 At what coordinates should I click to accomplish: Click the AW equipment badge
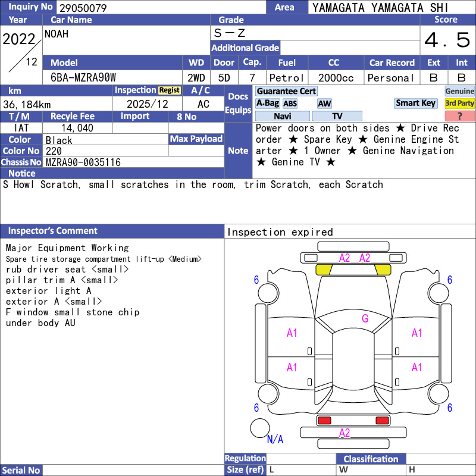tap(324, 104)
